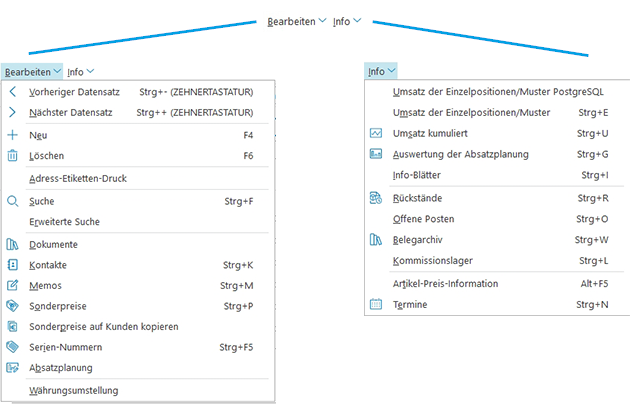Image resolution: width=630 pixels, height=404 pixels.
Task: Click the Dokumente books icon
Action: [13, 244]
